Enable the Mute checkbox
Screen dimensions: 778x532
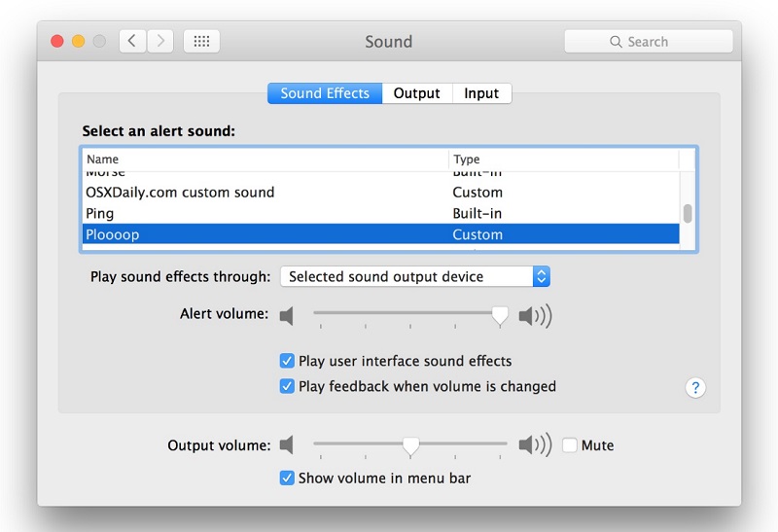pyautogui.click(x=570, y=445)
